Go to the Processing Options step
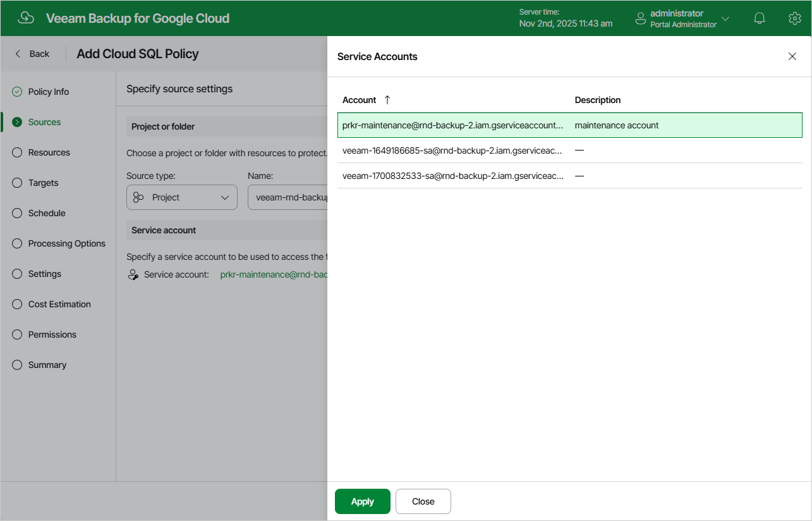This screenshot has height=521, width=812. pos(67,243)
